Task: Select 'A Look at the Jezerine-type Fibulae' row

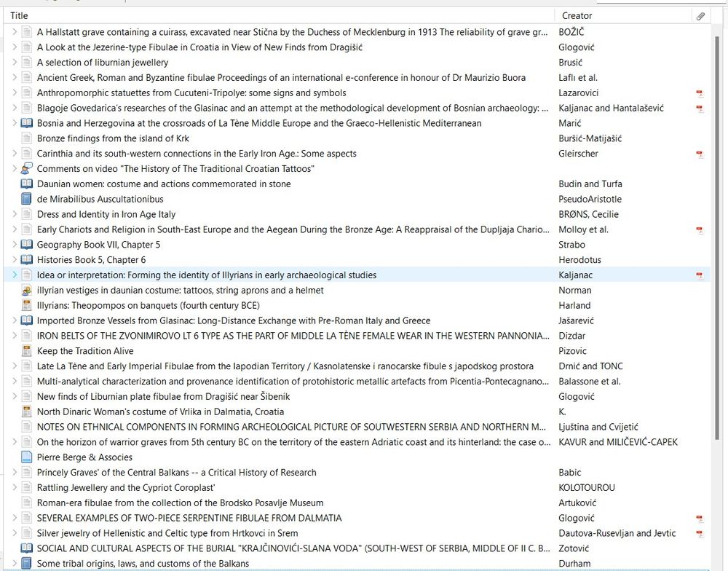Action: [x=357, y=47]
